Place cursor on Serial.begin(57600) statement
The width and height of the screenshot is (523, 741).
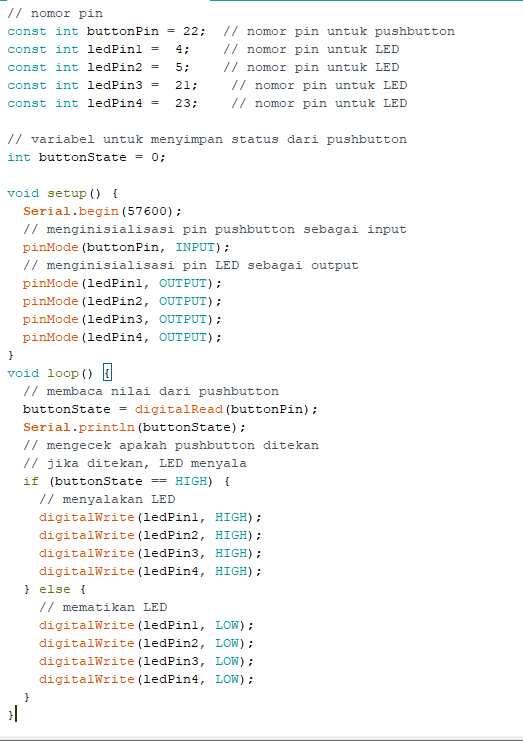coord(102,211)
